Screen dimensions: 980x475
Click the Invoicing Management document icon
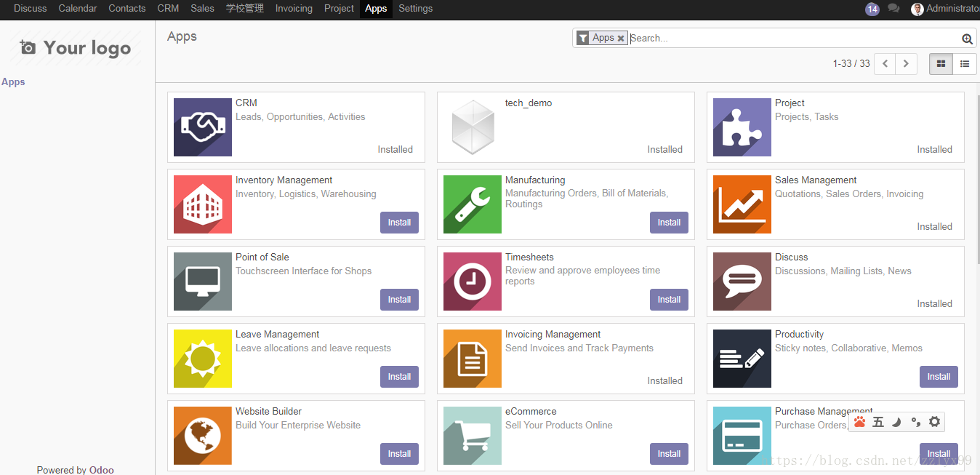tap(473, 359)
